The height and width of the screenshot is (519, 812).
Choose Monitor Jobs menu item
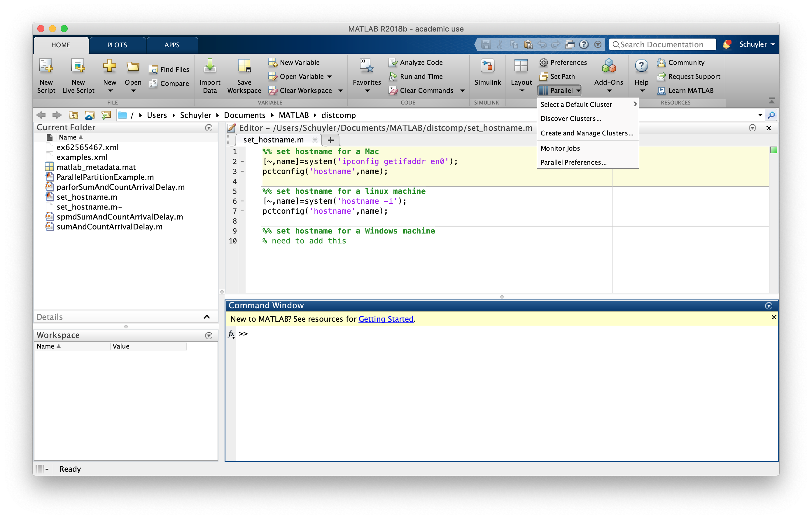click(x=587, y=149)
